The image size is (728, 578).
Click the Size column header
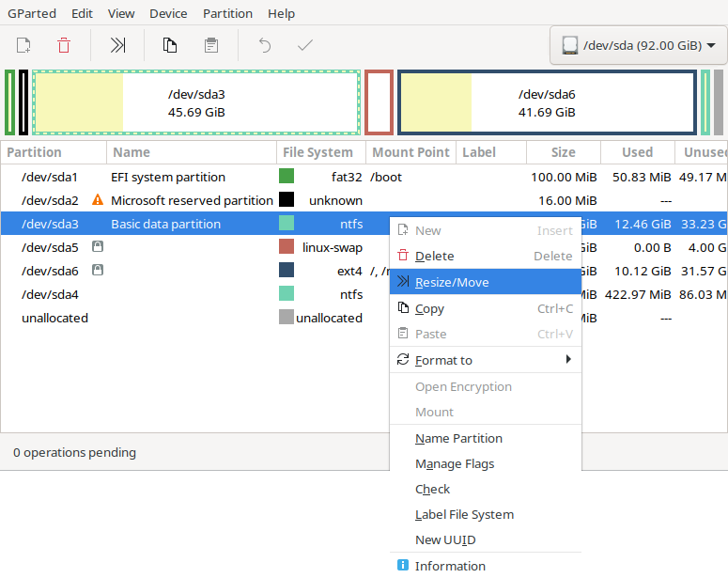click(x=563, y=152)
